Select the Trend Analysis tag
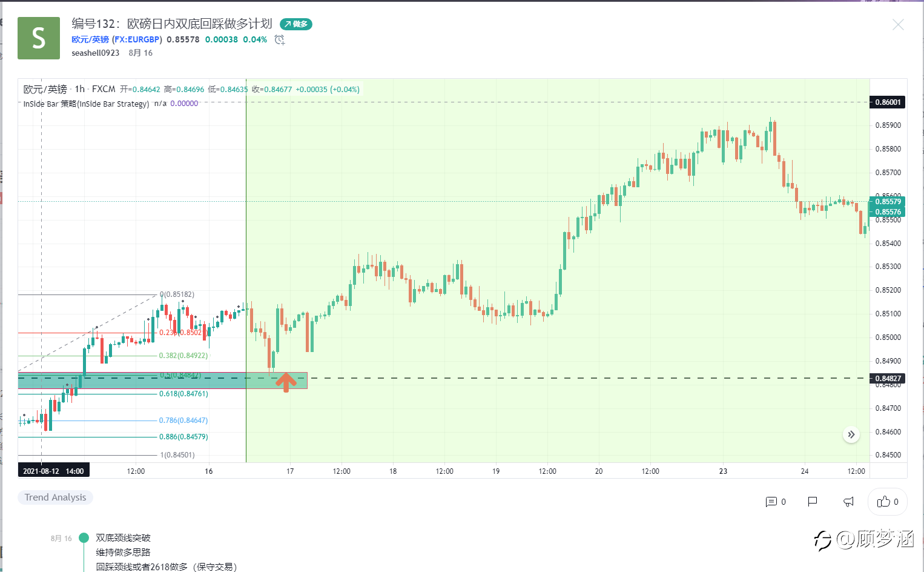 [55, 497]
